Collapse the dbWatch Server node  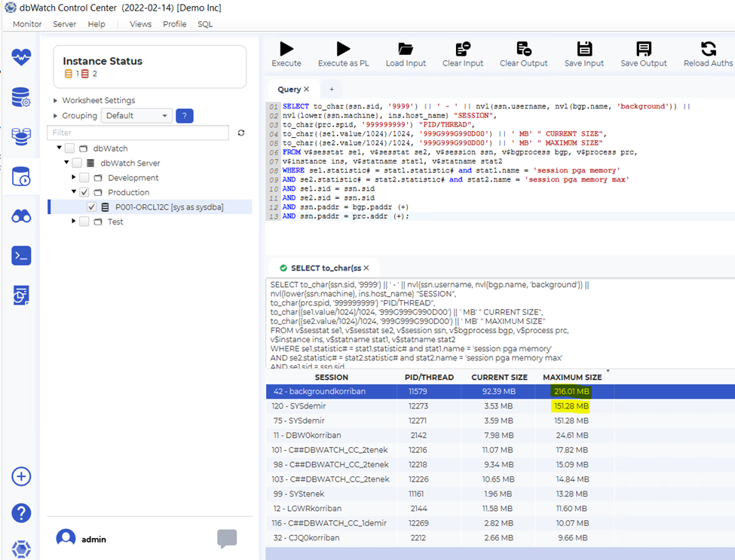[66, 163]
